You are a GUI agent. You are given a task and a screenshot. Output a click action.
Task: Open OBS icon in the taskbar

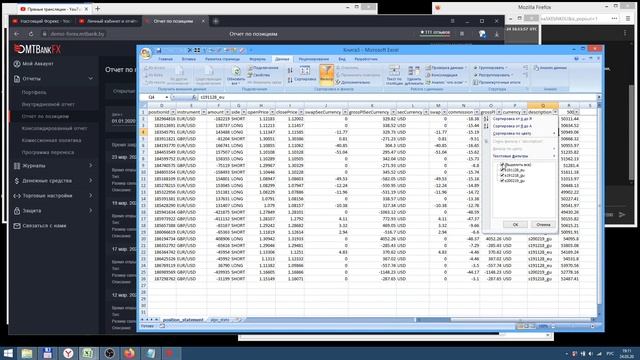point(109,353)
